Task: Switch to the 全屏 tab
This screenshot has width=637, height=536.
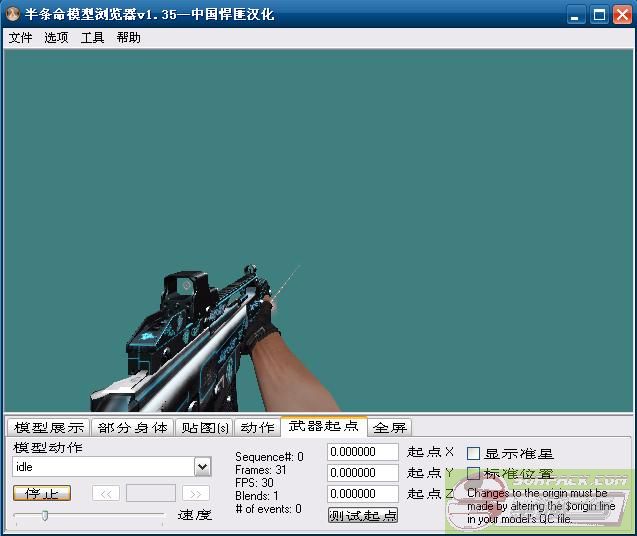Action: coord(389,428)
